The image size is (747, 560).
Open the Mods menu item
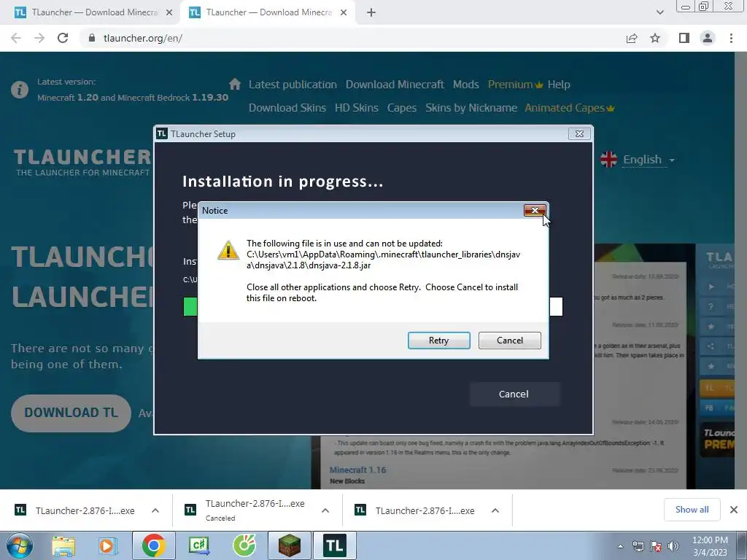tap(466, 85)
